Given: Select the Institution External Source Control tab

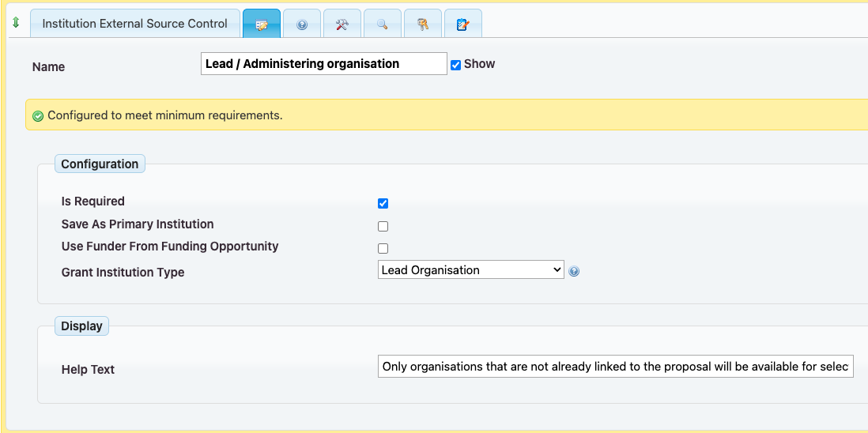Looking at the screenshot, I should pyautogui.click(x=134, y=24).
